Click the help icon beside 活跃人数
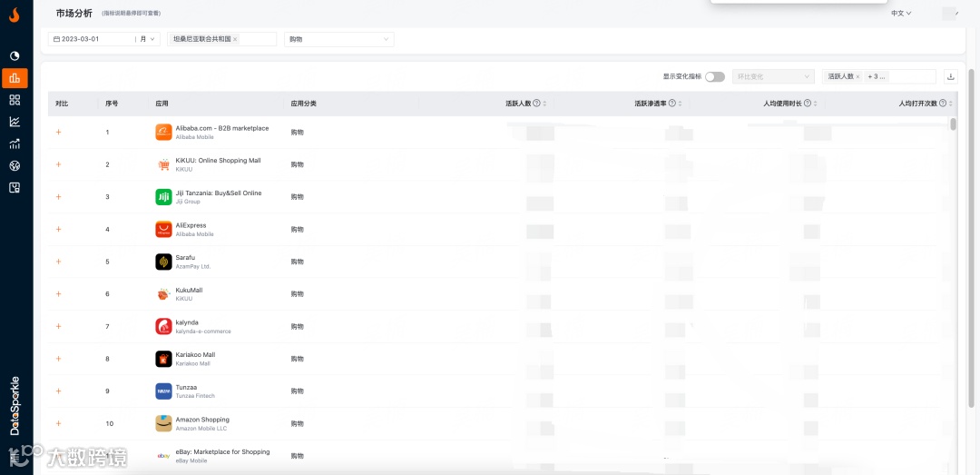 pyautogui.click(x=536, y=104)
